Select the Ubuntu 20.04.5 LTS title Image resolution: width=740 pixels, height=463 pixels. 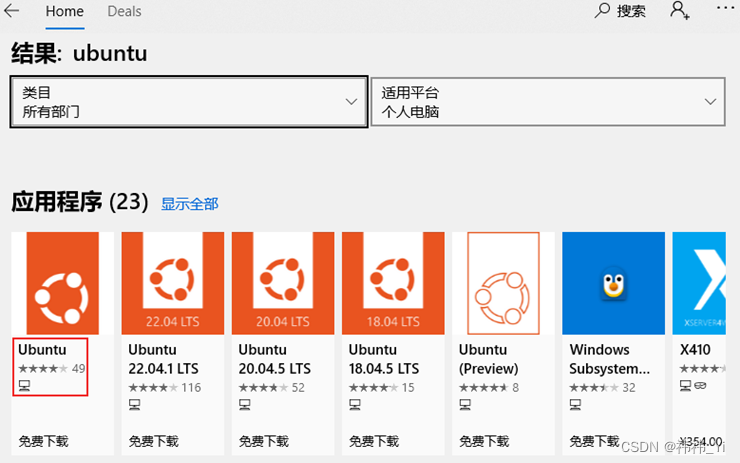coord(275,359)
